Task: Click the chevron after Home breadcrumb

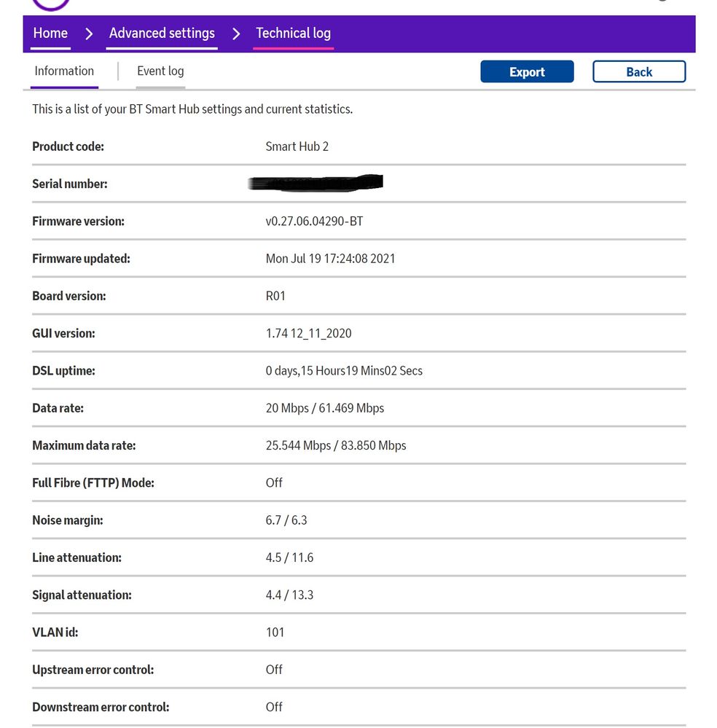Action: pyautogui.click(x=89, y=34)
